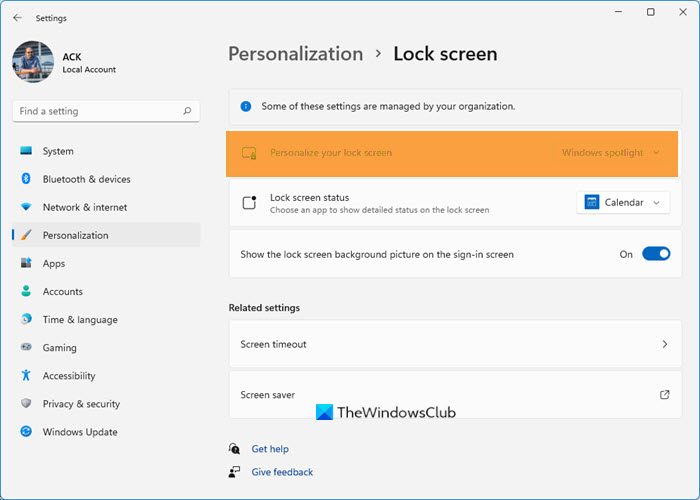This screenshot has height=500, width=700.
Task: Open Accessibility settings
Action: tap(68, 376)
